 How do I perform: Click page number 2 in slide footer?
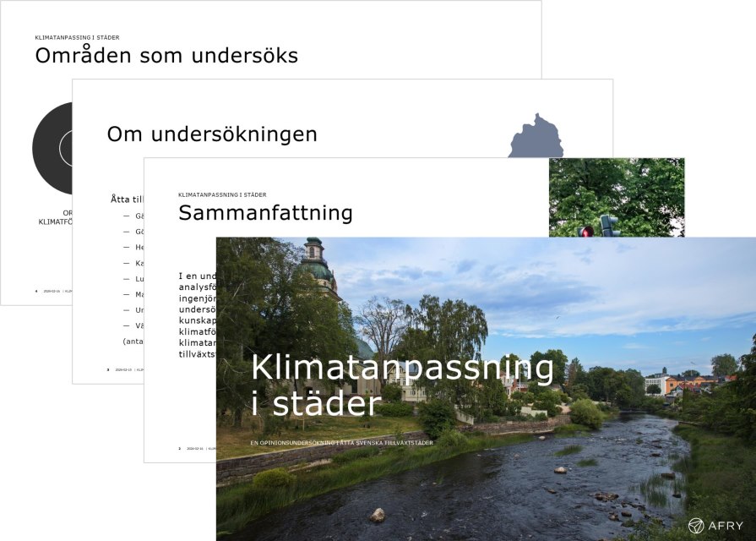pyautogui.click(x=180, y=448)
